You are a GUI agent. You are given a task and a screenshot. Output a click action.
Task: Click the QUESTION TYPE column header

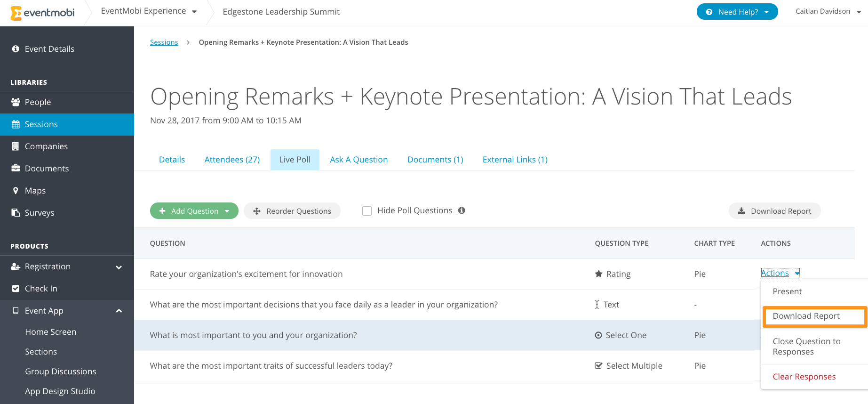pos(621,243)
